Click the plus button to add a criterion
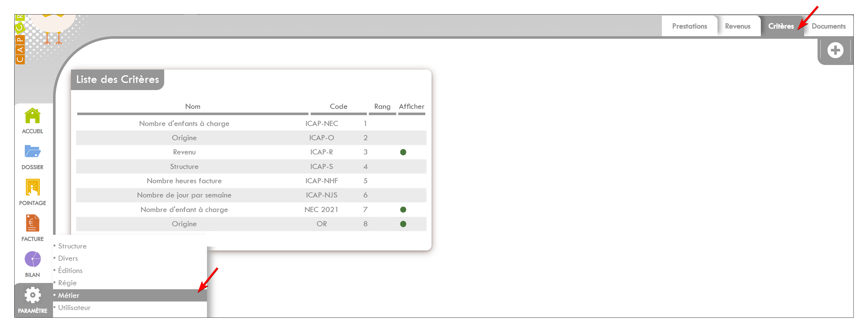868x332 pixels. click(835, 50)
